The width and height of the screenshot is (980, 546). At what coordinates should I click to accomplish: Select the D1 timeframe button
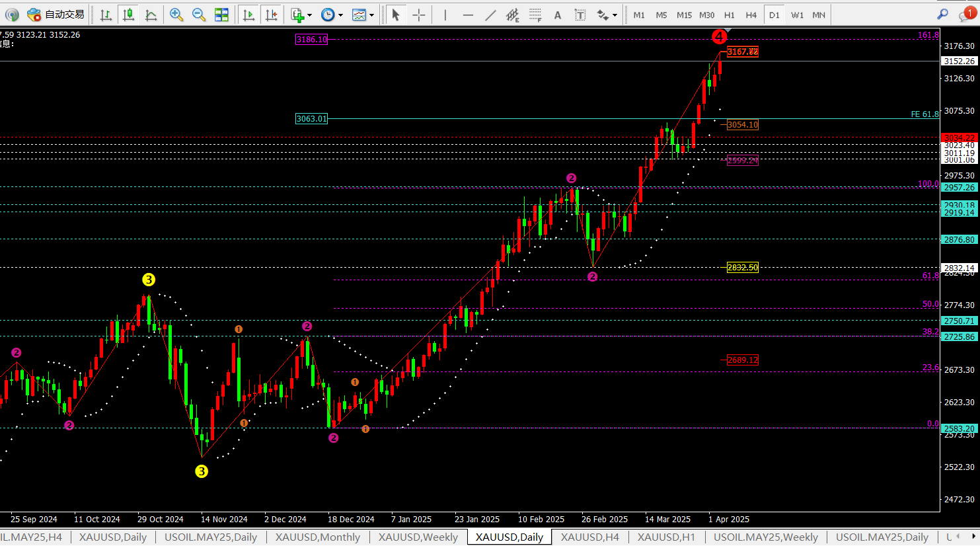point(774,15)
